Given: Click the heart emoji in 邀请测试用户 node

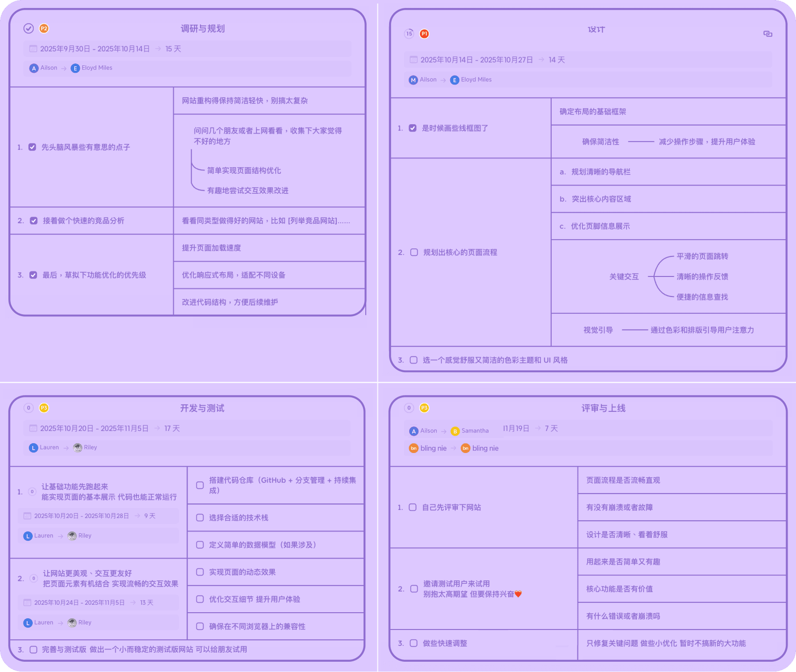Looking at the screenshot, I should [x=518, y=594].
